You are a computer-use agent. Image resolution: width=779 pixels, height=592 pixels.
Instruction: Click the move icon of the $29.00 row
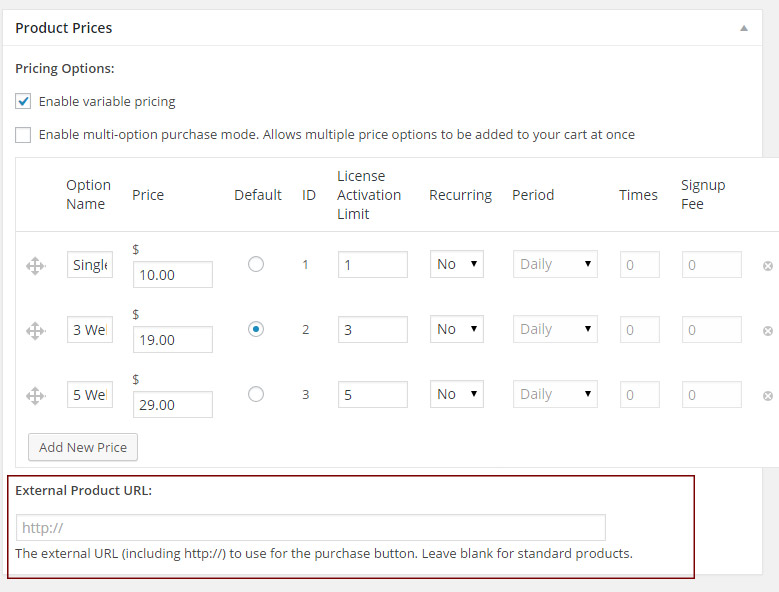pyautogui.click(x=35, y=396)
